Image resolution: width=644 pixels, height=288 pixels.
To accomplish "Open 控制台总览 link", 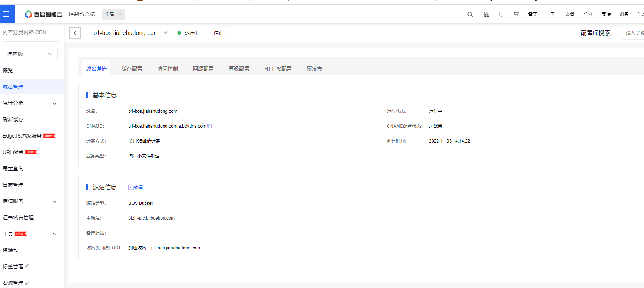I will [82, 14].
